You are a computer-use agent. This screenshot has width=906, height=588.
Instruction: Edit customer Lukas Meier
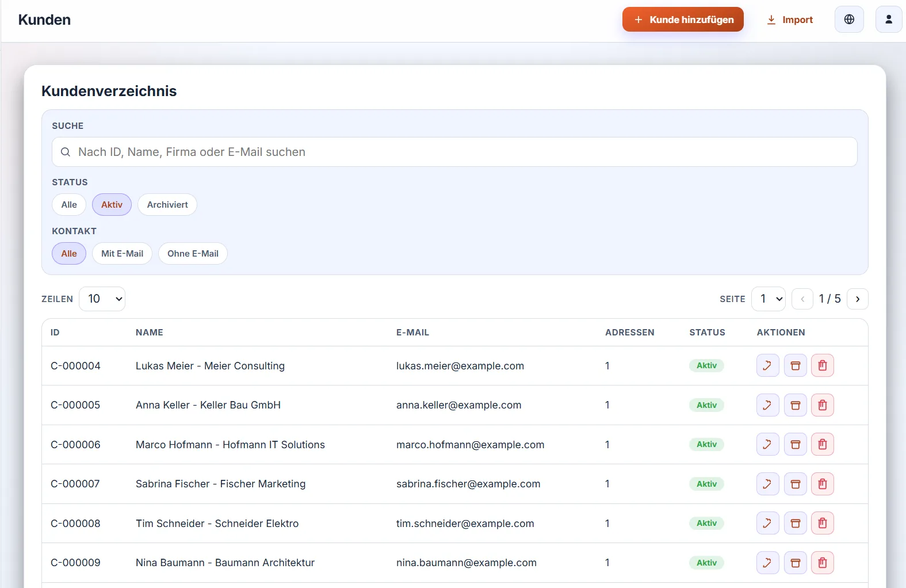pos(767,365)
